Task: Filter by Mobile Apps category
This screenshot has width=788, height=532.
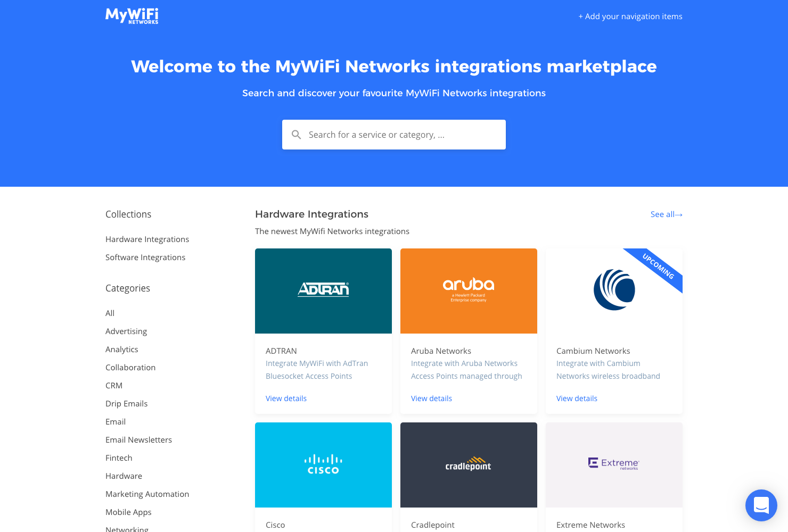Action: (x=128, y=512)
